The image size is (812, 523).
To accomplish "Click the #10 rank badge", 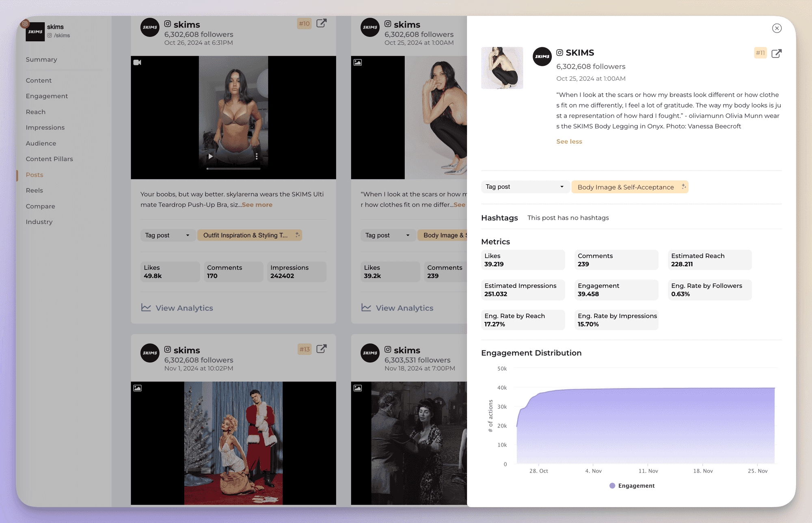I will [304, 24].
